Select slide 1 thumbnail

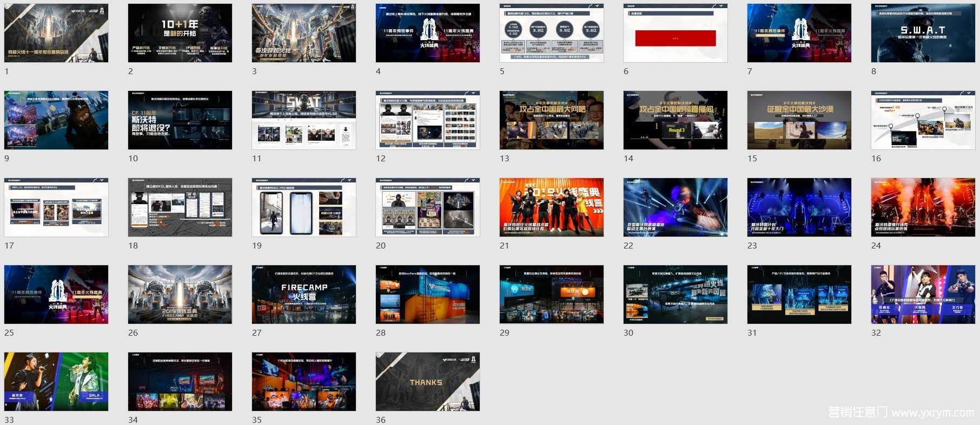point(56,33)
